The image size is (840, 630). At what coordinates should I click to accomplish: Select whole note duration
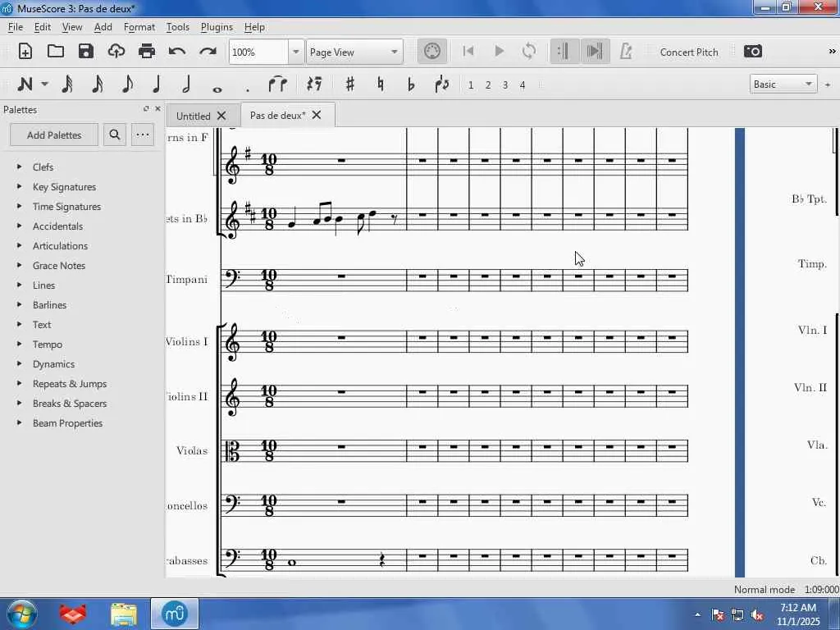pyautogui.click(x=217, y=89)
